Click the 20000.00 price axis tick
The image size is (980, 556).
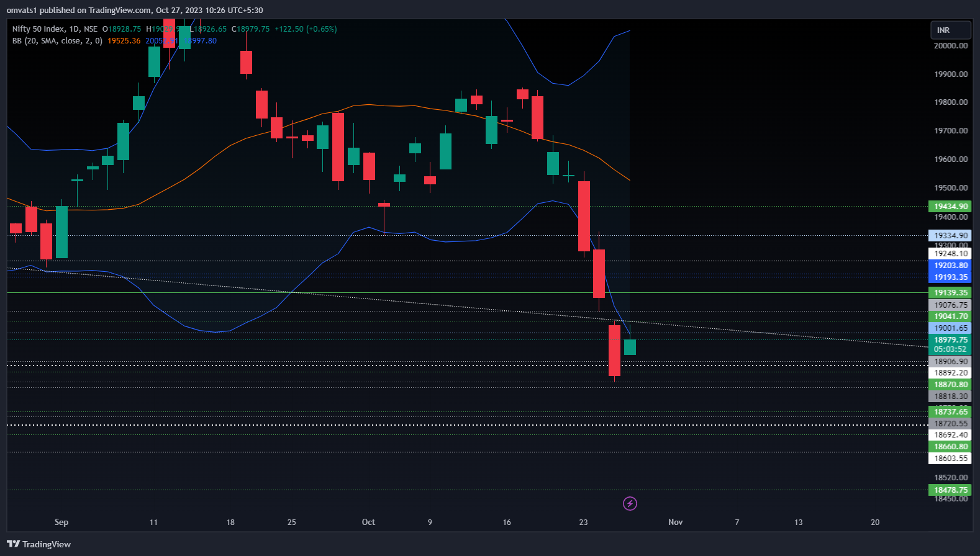(x=951, y=46)
